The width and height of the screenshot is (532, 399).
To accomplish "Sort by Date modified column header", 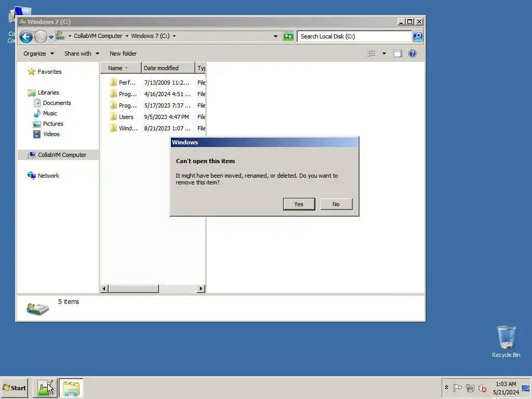I will (x=168, y=68).
